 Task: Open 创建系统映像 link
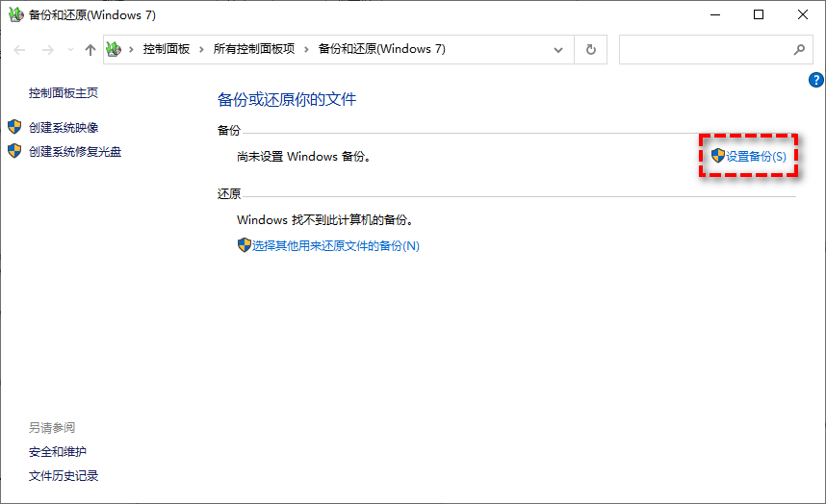click(x=64, y=127)
